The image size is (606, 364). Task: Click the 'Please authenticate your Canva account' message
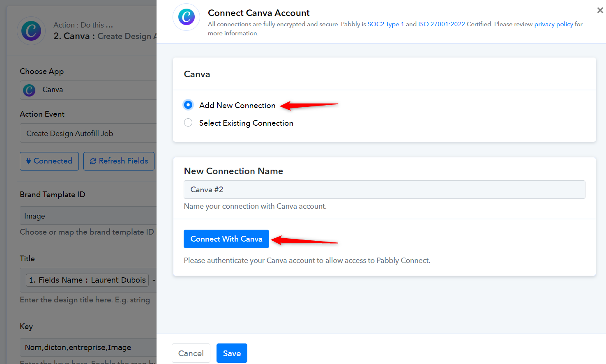pos(307,260)
